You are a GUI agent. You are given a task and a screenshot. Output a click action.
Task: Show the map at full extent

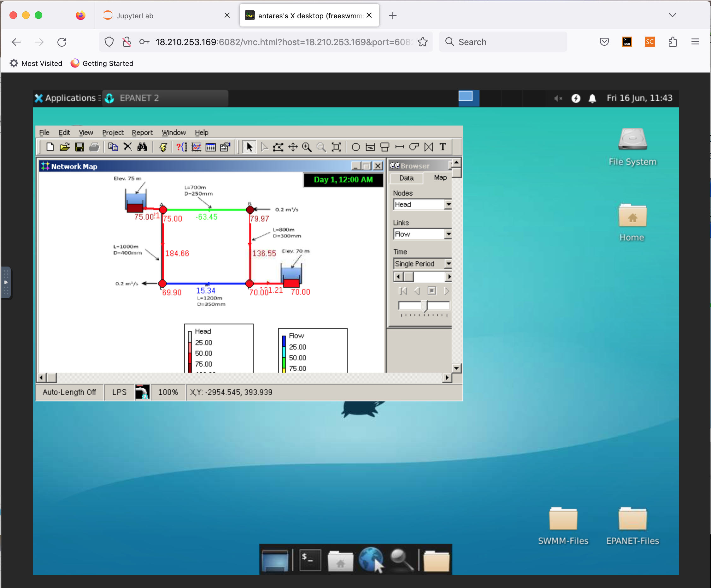point(336,147)
